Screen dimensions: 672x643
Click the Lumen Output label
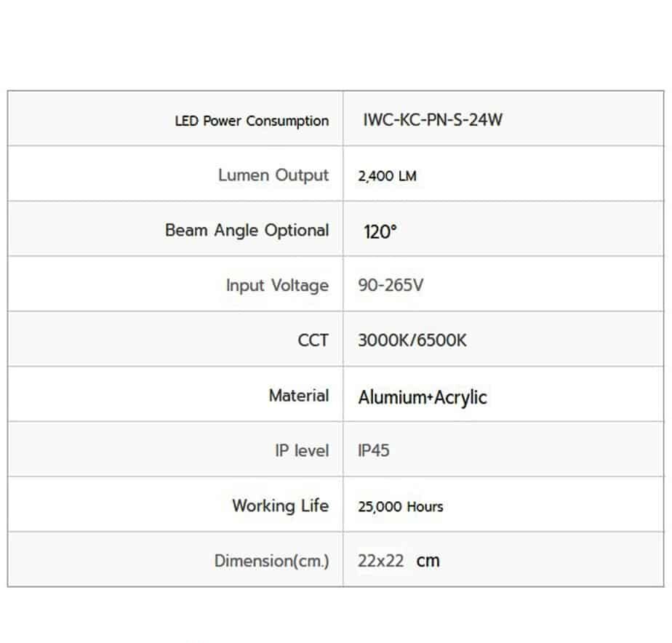coord(273,175)
